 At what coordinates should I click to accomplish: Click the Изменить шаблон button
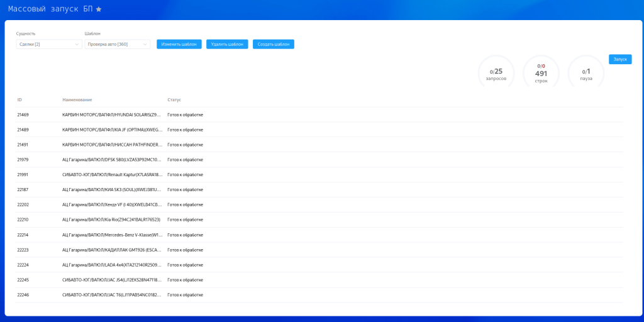coord(179,44)
